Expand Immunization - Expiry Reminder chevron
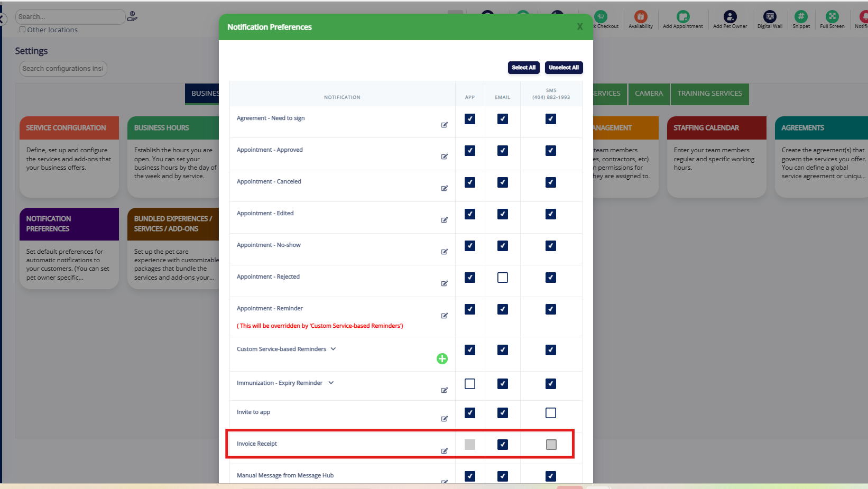This screenshot has width=868, height=489. coord(331,383)
